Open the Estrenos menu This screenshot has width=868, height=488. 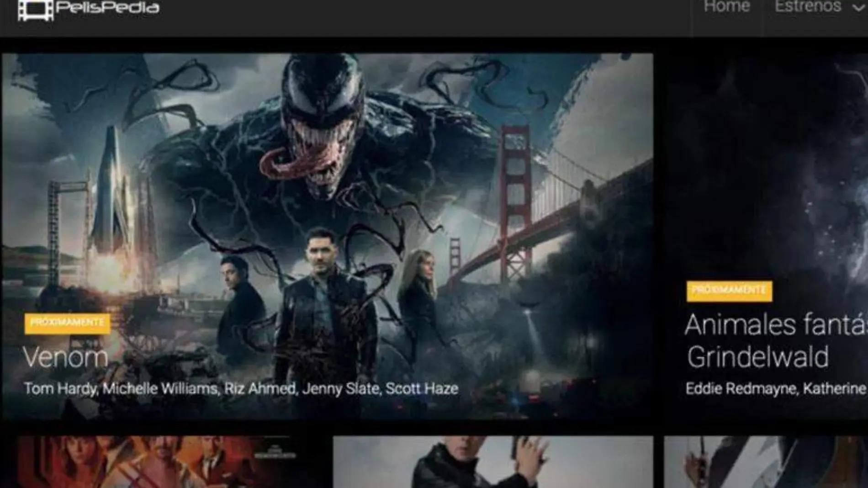808,6
